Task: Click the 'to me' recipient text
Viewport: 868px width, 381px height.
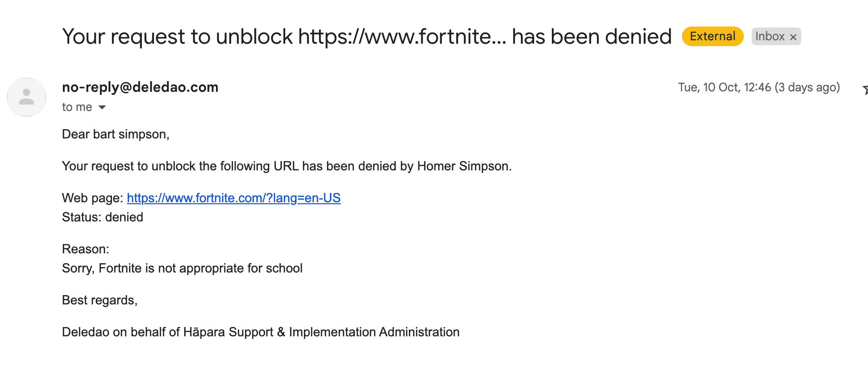Action: click(77, 107)
